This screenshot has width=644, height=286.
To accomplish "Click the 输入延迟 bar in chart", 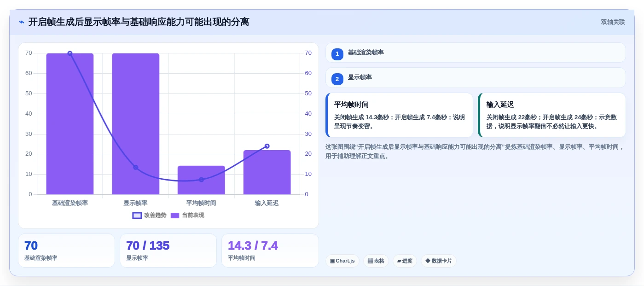I will tap(267, 172).
